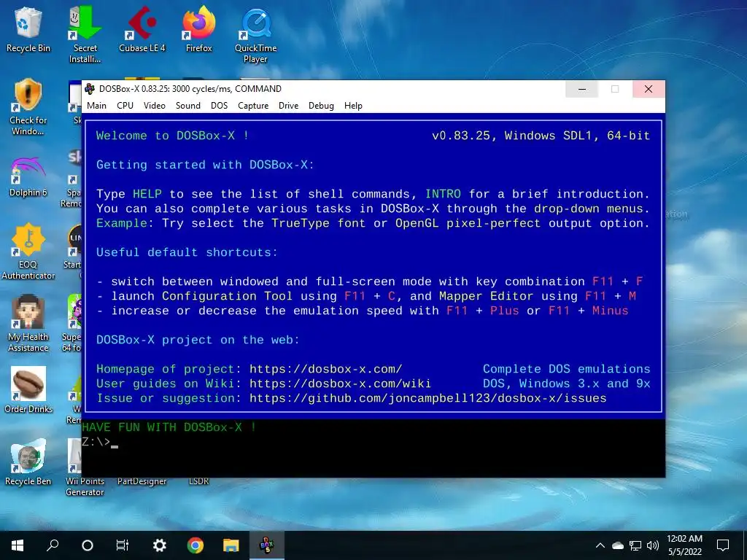This screenshot has height=560, width=747.
Task: Minimize the DOSBox-X window
Action: point(581,89)
